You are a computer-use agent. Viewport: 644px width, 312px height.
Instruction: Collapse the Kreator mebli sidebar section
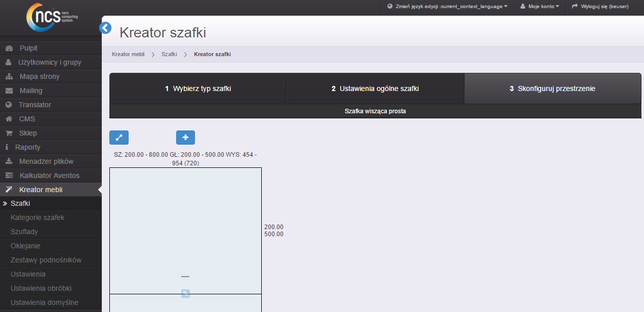(41, 190)
